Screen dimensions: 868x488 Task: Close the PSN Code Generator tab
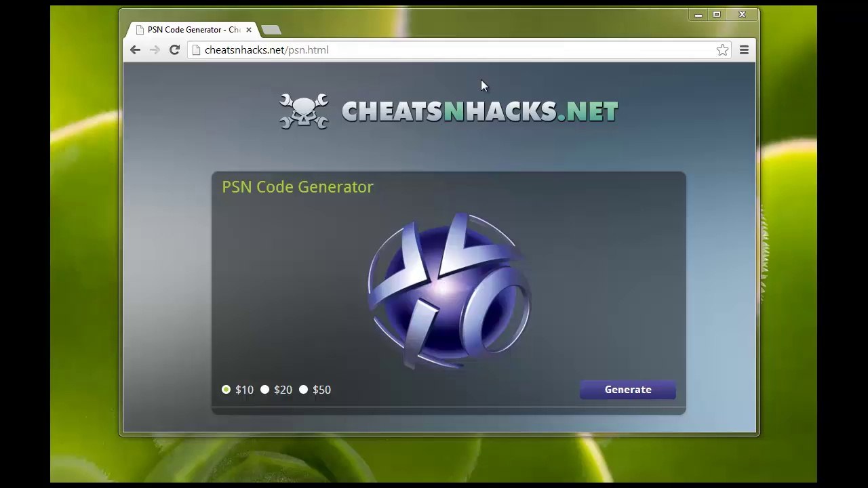[x=248, y=30]
